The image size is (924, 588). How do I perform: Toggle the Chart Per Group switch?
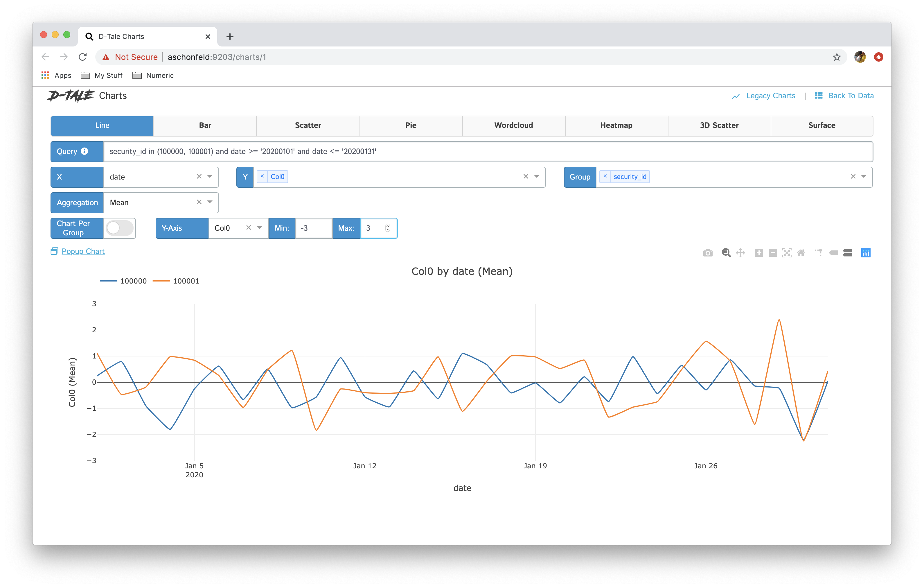[x=120, y=228]
